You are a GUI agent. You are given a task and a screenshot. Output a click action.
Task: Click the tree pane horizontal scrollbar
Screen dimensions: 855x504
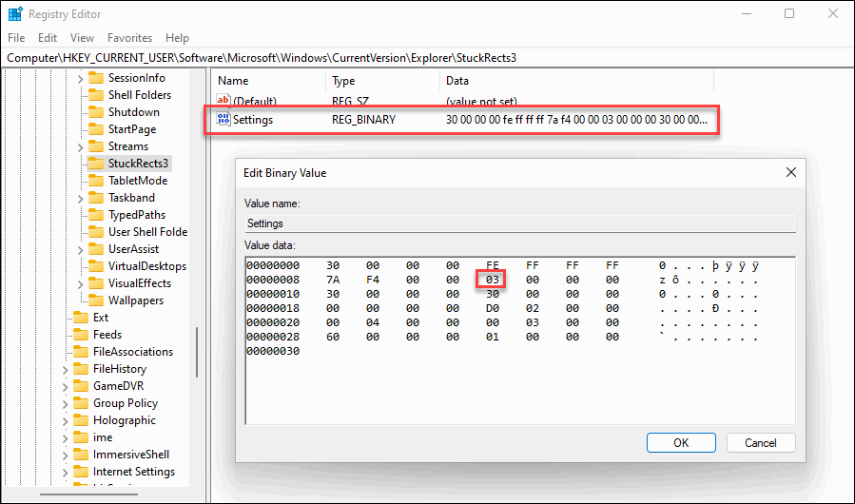click(x=88, y=494)
